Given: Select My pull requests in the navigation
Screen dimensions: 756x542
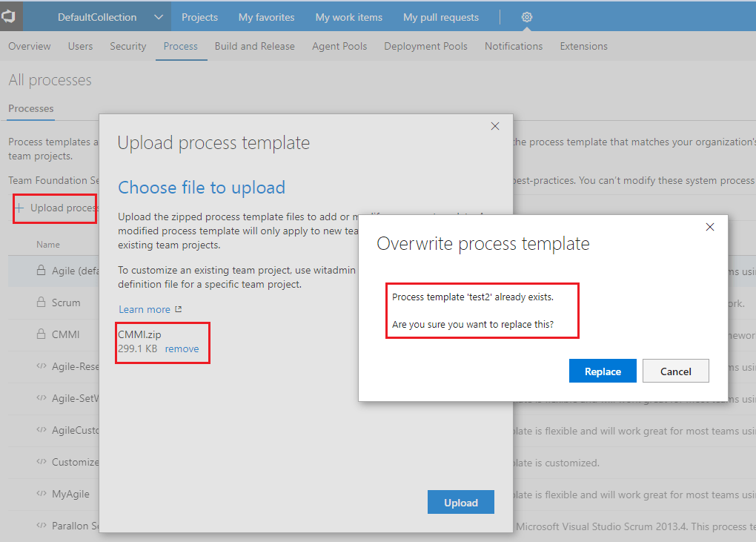Looking at the screenshot, I should click(440, 17).
